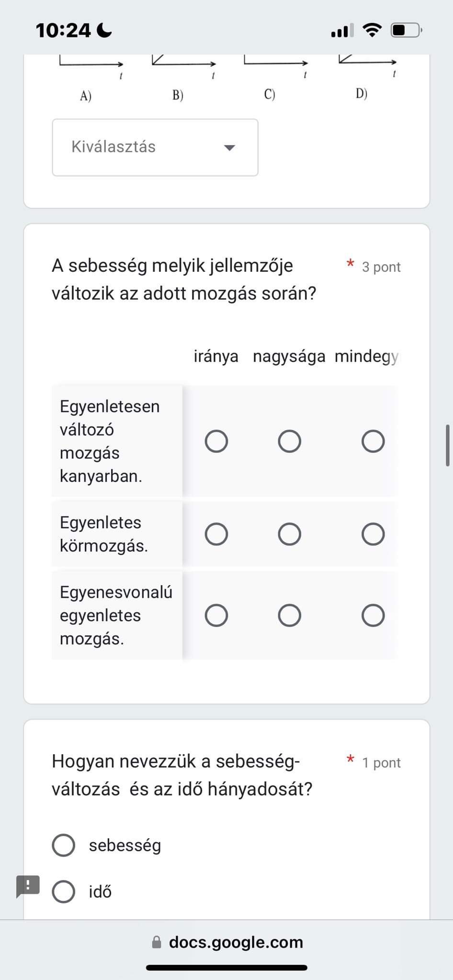Click the report problem feedback icon

28,886
